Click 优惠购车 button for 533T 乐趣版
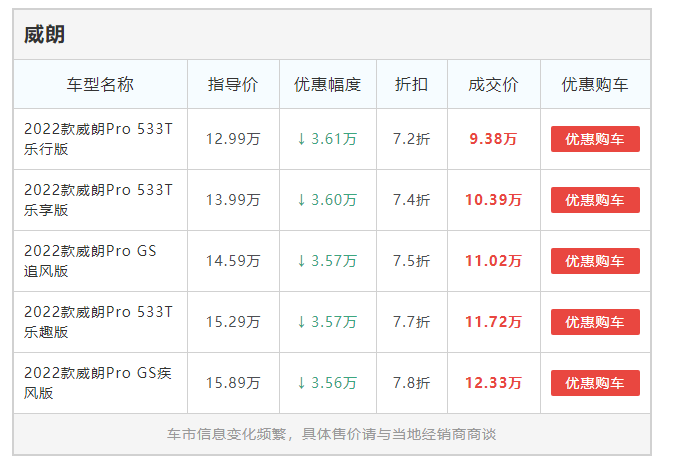679x472 pixels. 595,322
